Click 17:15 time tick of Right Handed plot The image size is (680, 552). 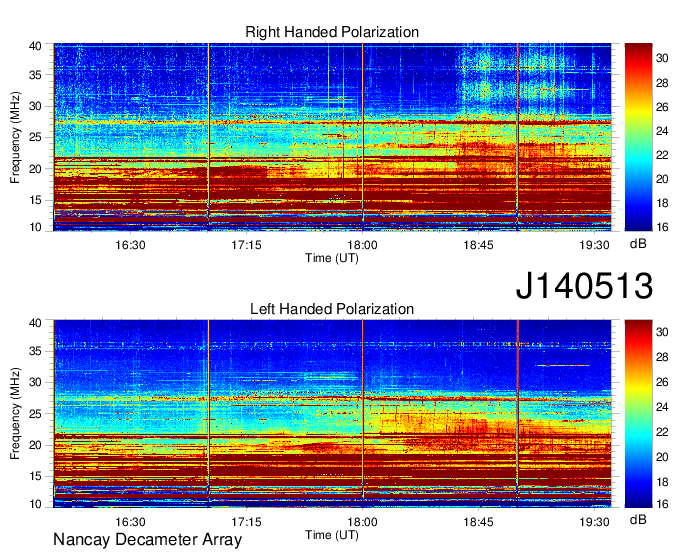[246, 245]
